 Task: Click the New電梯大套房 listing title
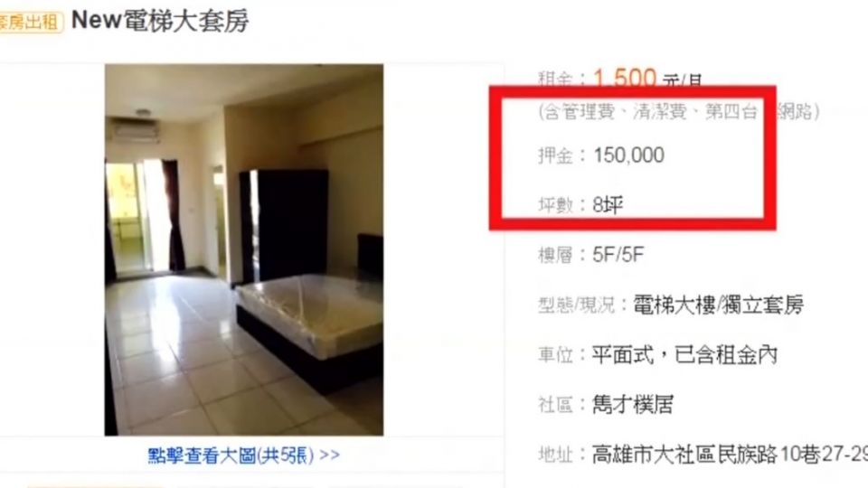tap(160, 21)
